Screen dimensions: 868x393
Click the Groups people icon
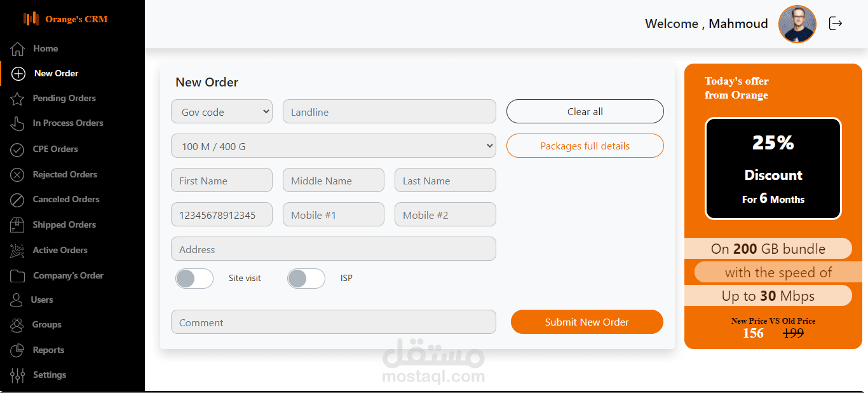tap(17, 325)
